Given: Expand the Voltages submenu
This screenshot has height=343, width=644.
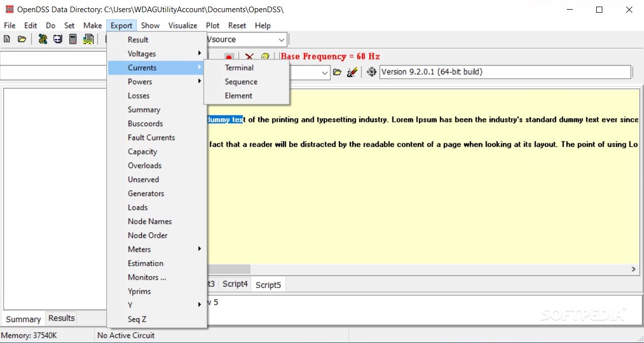Looking at the screenshot, I should pos(157,54).
